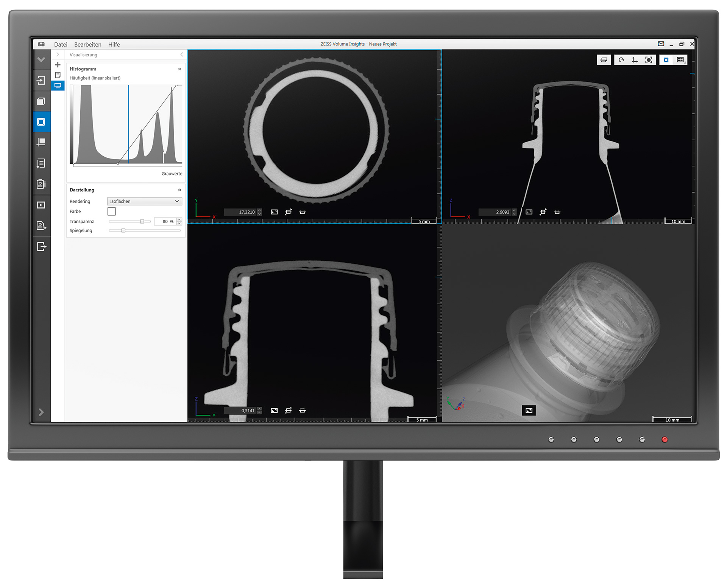Click the Transparenz slider handle
The height and width of the screenshot is (588, 727).
coord(142,221)
